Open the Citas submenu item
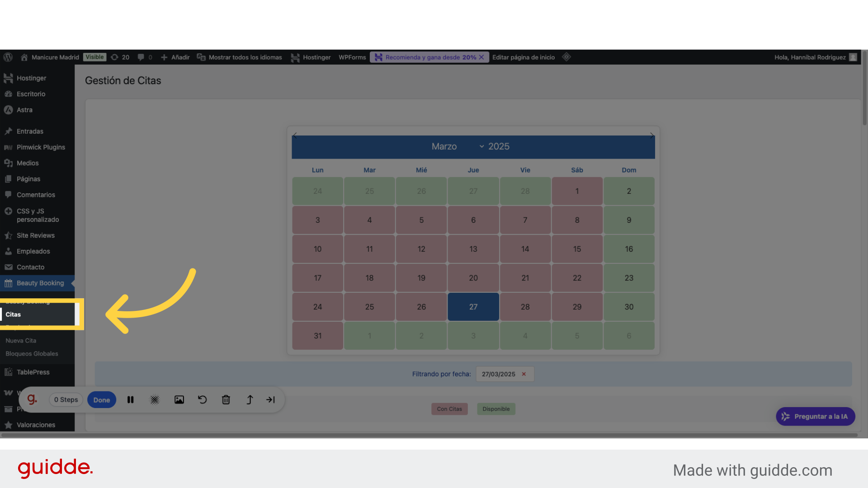 [x=14, y=314]
